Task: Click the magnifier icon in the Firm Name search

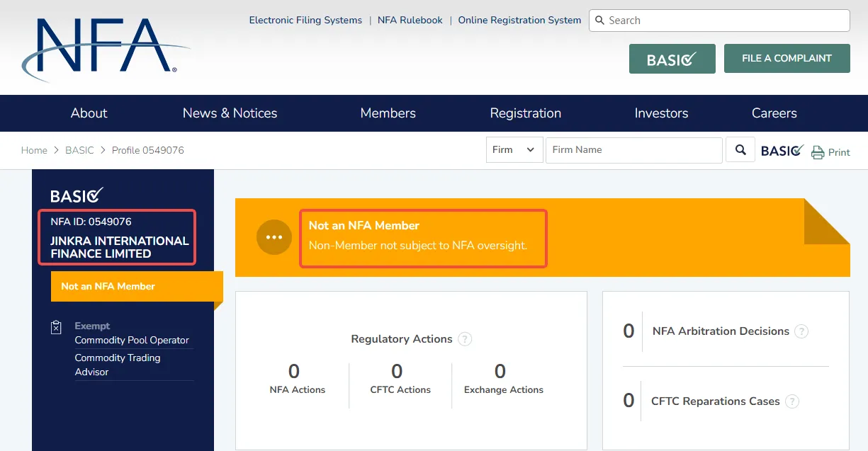Action: [740, 149]
